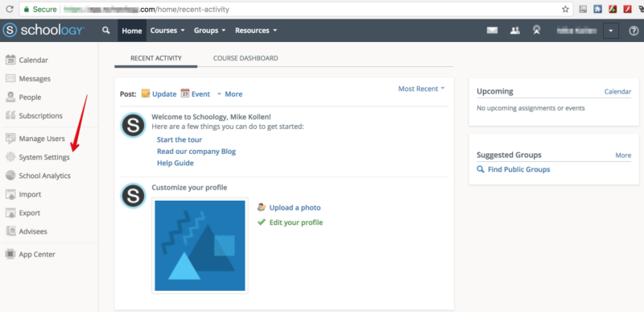The height and width of the screenshot is (312, 644).
Task: Click the Manage Users icon
Action: pos(10,139)
